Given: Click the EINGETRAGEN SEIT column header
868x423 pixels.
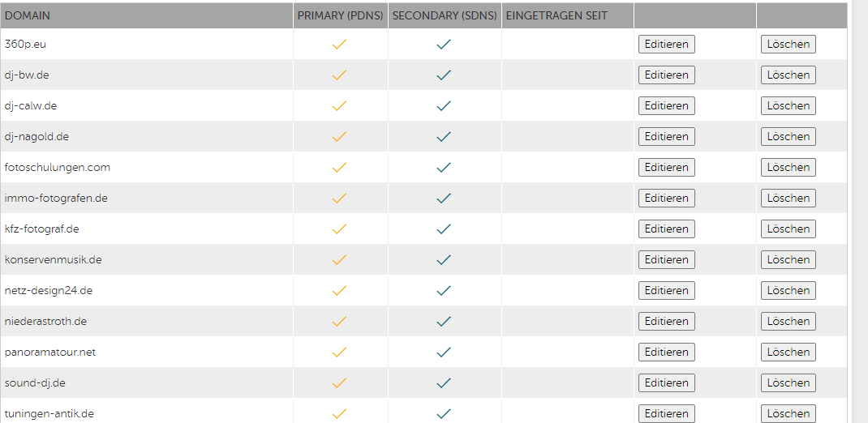Looking at the screenshot, I should (556, 15).
